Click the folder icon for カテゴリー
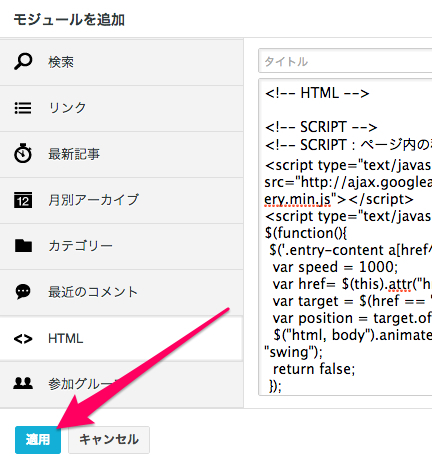The image size is (432, 463). click(23, 246)
